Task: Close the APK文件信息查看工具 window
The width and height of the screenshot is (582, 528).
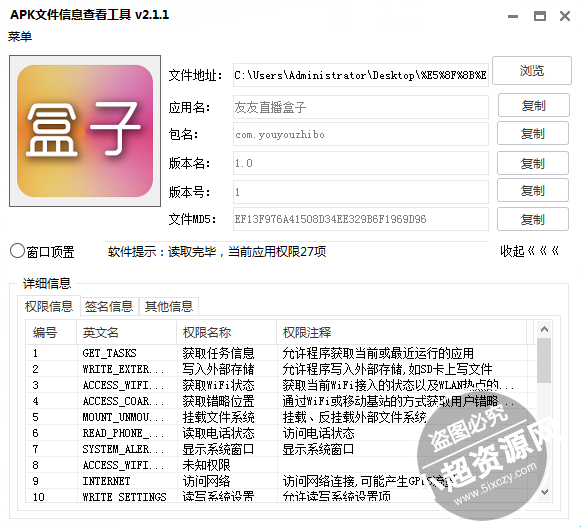Action: (565, 16)
